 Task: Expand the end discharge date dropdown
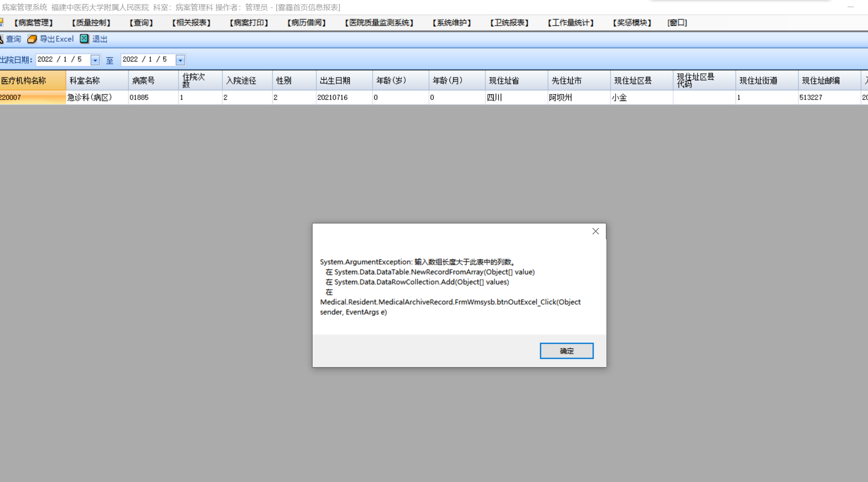click(x=180, y=60)
